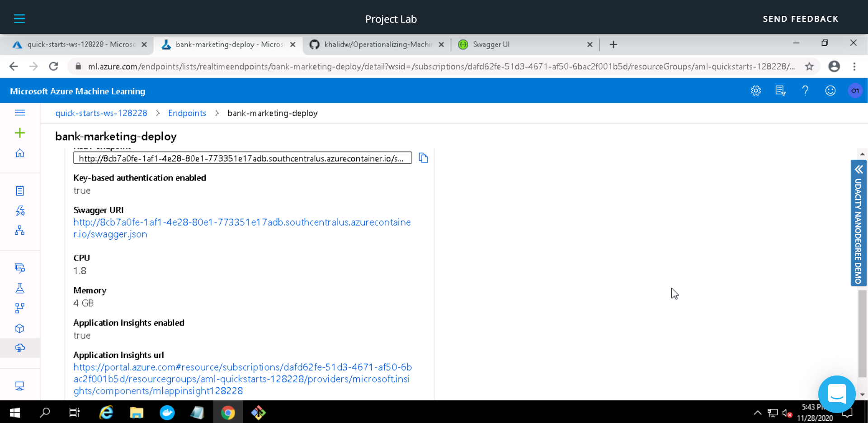This screenshot has width=868, height=423.
Task: Click the REST endpoint URL field
Action: [x=242, y=158]
